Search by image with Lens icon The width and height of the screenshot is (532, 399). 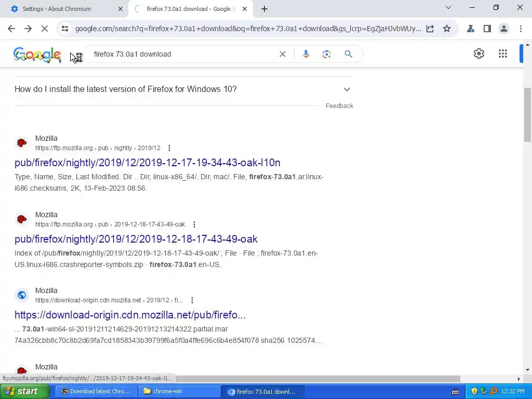[326, 54]
